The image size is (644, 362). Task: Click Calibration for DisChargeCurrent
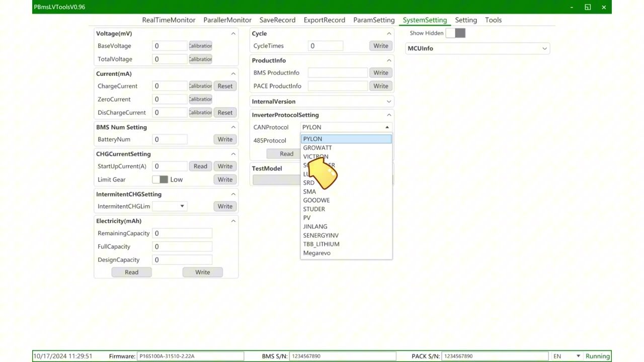200,113
